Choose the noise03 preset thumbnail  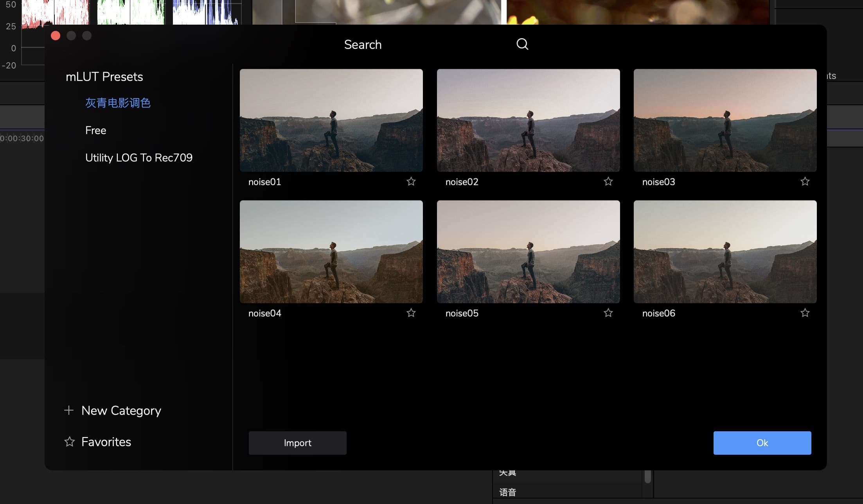click(725, 120)
